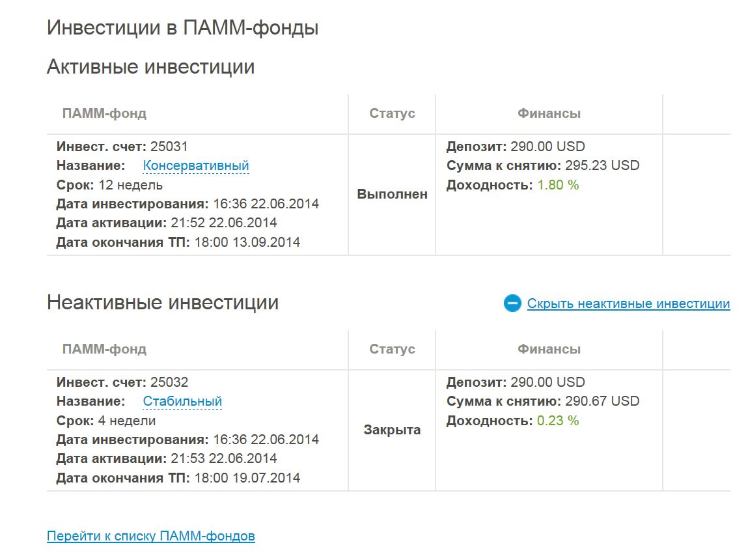This screenshot has height=560, width=748.
Task: Click the withdrawal amount 290.67 USD
Action: [602, 401]
